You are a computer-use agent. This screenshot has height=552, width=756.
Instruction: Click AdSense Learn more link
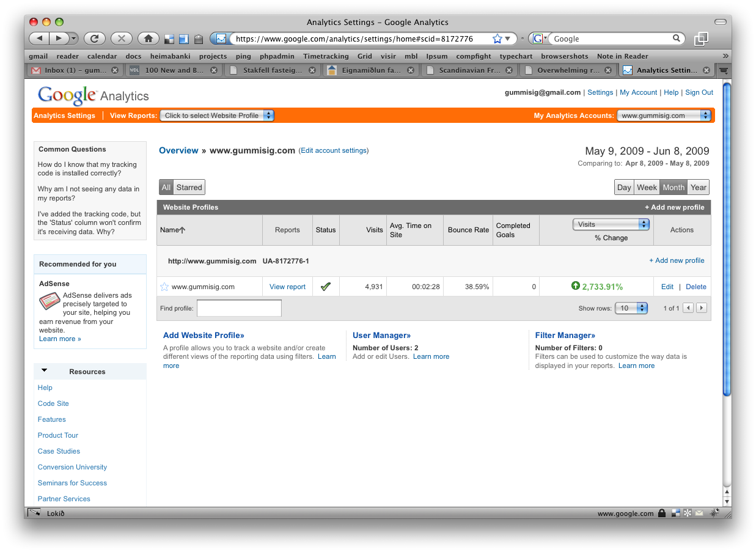pos(60,339)
